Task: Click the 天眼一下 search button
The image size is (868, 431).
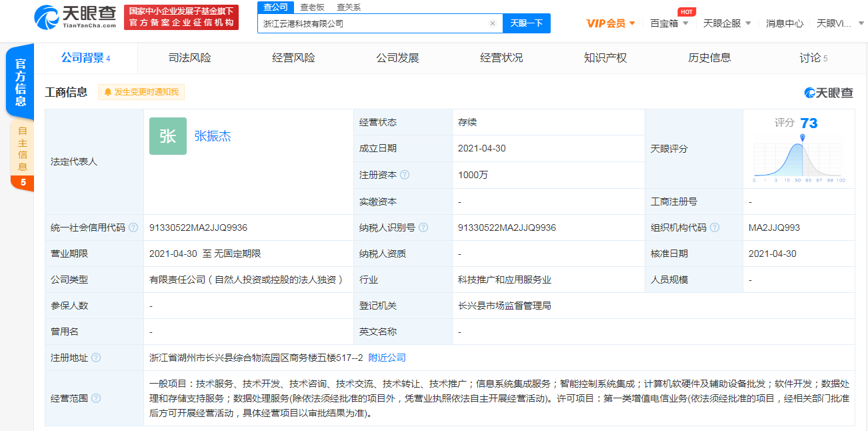Action: pos(528,23)
